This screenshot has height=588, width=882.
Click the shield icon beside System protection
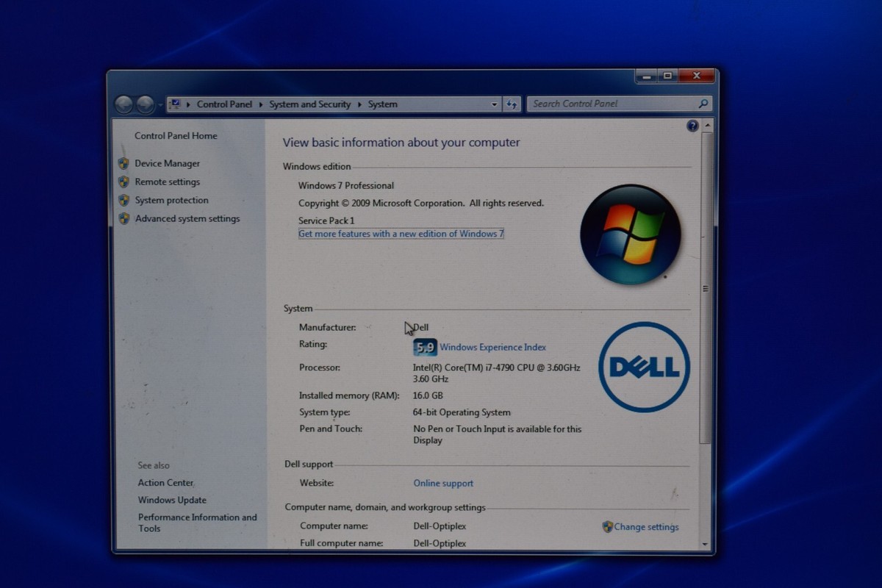click(x=123, y=200)
